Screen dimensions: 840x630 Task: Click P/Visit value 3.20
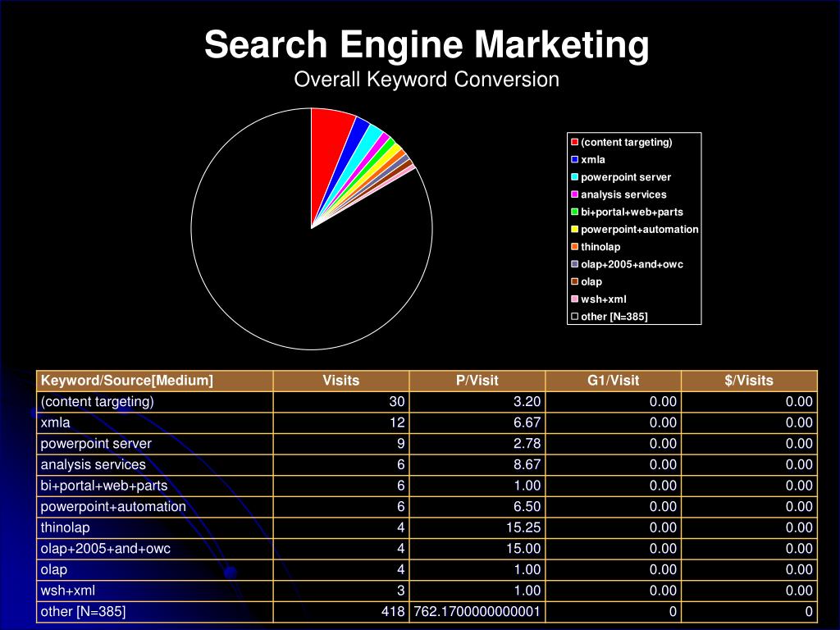click(527, 402)
